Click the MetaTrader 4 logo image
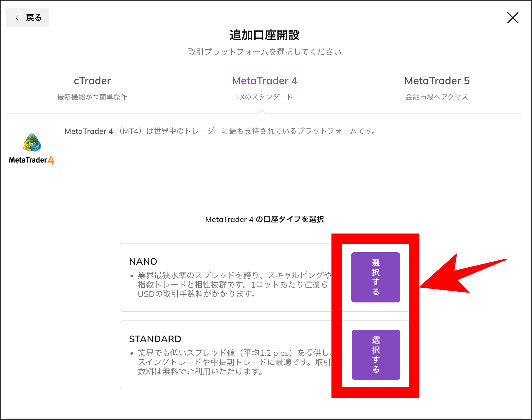The height and width of the screenshot is (420, 532). click(32, 149)
